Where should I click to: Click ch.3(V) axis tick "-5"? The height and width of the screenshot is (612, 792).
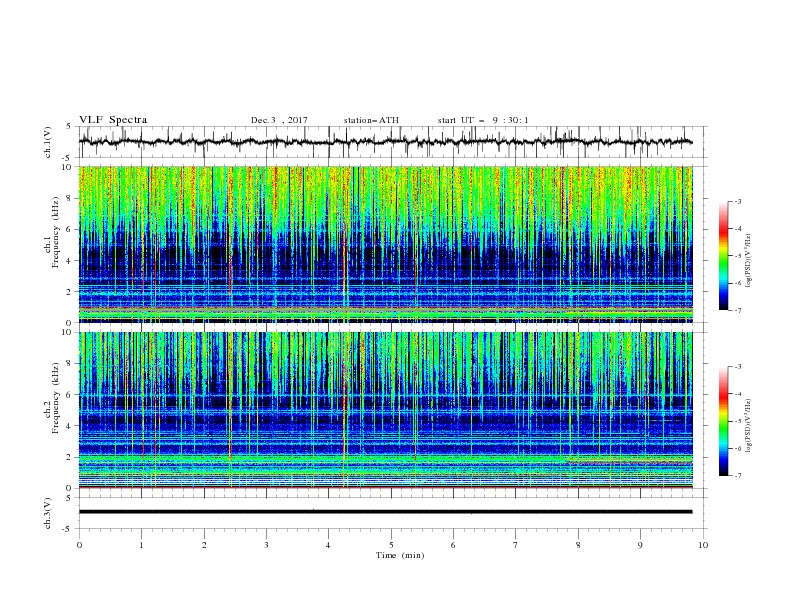tap(68, 529)
